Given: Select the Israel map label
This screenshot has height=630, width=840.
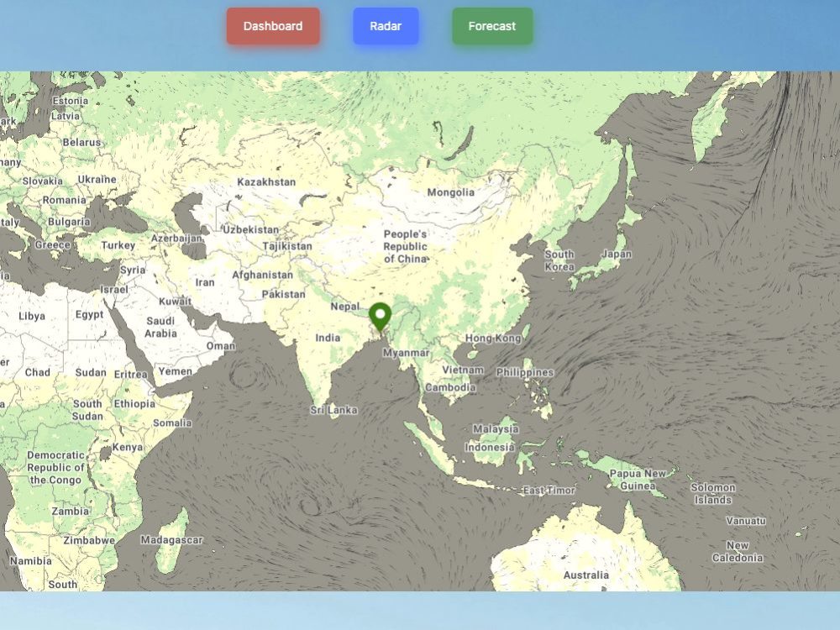Looking at the screenshot, I should (x=114, y=289).
